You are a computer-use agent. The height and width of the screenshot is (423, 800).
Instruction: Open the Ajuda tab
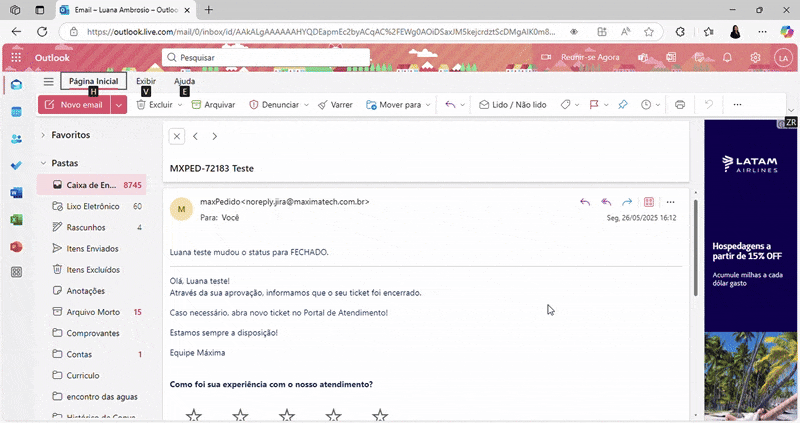(185, 81)
